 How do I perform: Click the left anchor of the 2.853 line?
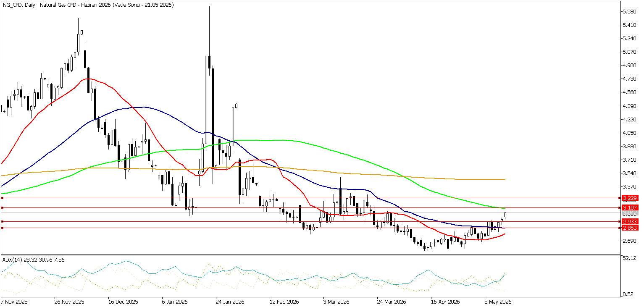[2, 228]
